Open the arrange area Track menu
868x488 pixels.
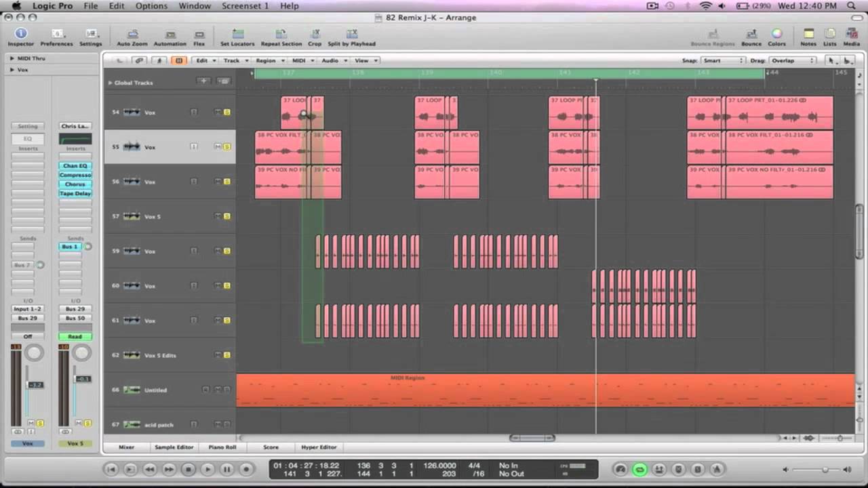coord(234,60)
